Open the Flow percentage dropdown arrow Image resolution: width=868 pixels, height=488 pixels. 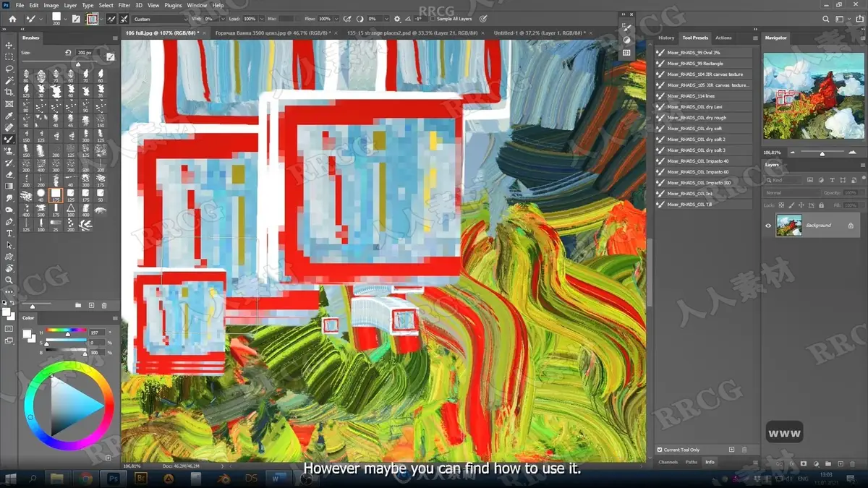click(x=335, y=19)
